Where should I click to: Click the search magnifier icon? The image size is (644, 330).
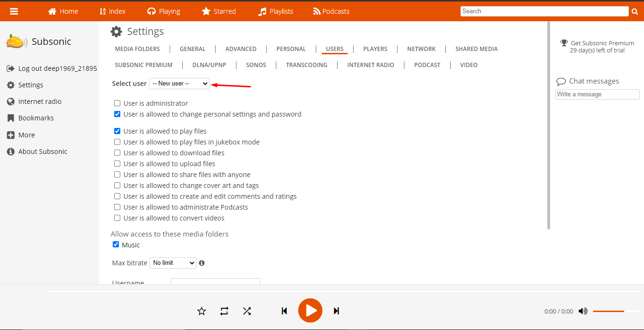pyautogui.click(x=635, y=11)
